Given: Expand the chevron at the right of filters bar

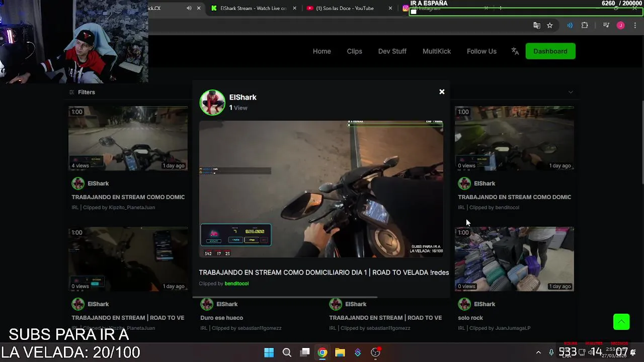Looking at the screenshot, I should point(570,92).
